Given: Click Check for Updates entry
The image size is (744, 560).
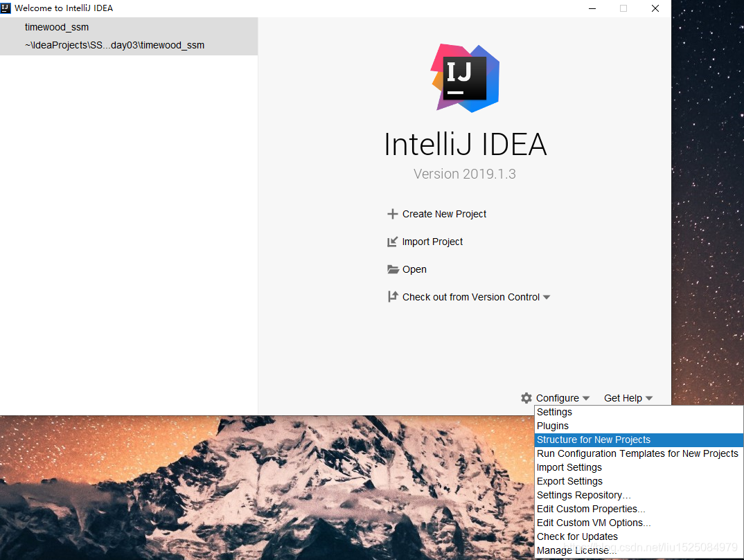Looking at the screenshot, I should pos(639,536).
